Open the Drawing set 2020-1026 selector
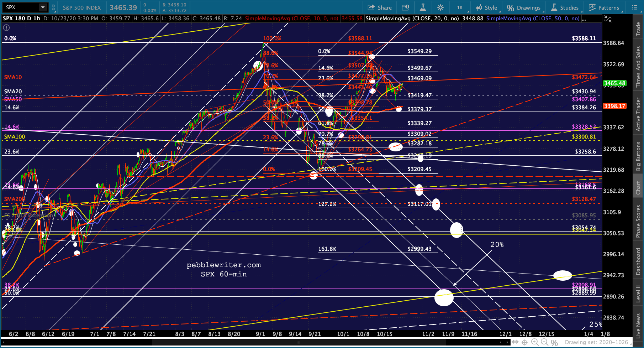Screen dimensions: 644x348 596,342
